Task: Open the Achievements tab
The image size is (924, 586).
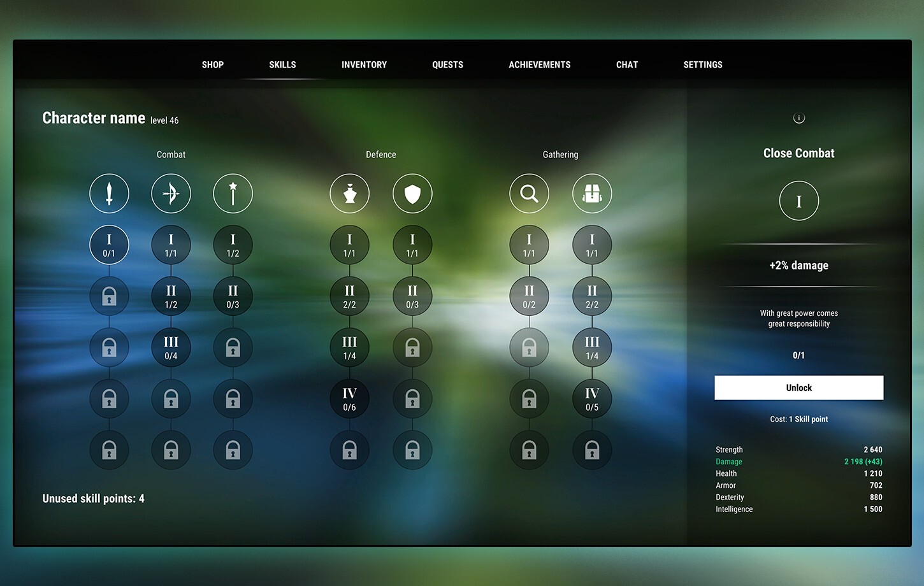Action: pyautogui.click(x=539, y=64)
